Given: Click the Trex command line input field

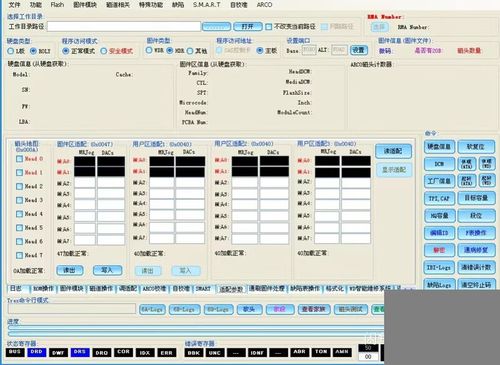Looking at the screenshot, I should click(72, 309).
